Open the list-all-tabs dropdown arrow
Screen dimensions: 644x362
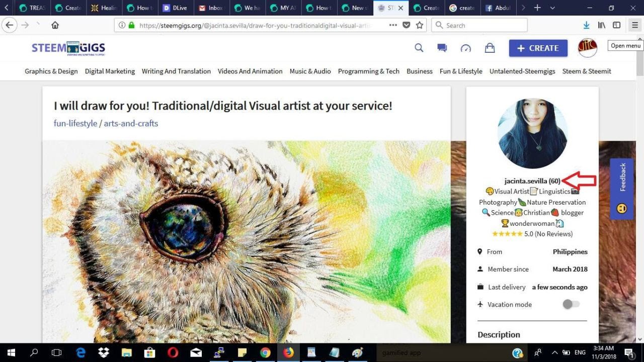(552, 8)
